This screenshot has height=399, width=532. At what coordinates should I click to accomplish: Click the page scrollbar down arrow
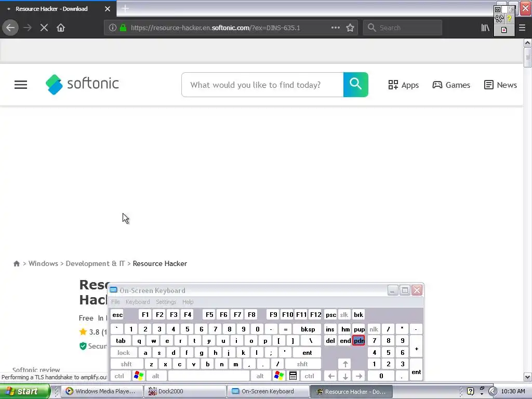[x=527, y=377]
